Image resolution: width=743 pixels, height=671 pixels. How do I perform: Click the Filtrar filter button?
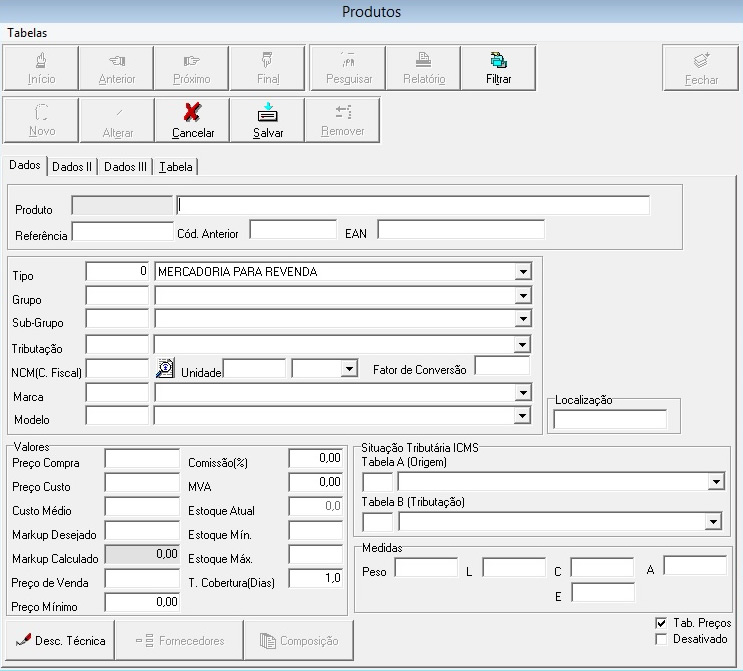pyautogui.click(x=498, y=68)
